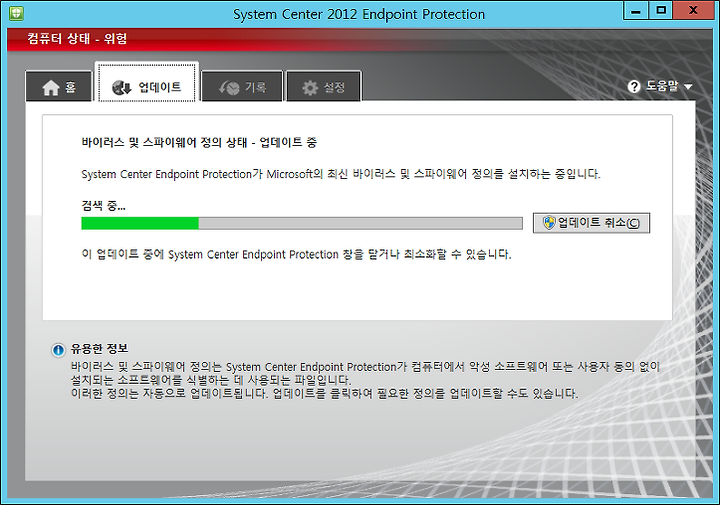The height and width of the screenshot is (505, 720).
Task: Click the application shield icon in title bar
Action: click(x=17, y=12)
